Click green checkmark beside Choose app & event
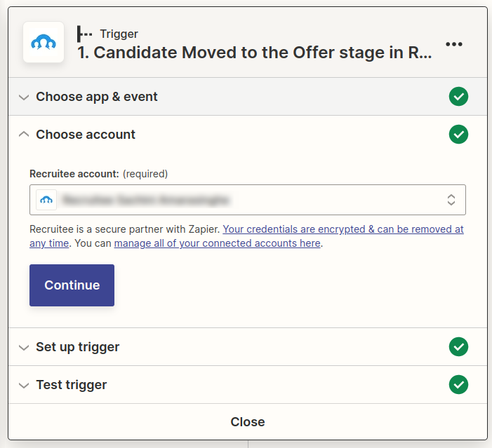Screen dimensions: 492x448 coord(458,97)
